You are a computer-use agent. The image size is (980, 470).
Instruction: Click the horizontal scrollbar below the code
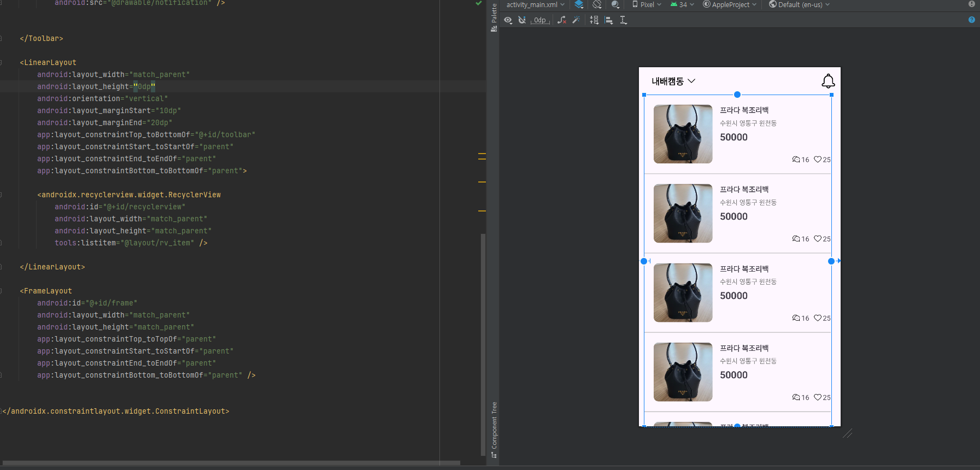231,463
